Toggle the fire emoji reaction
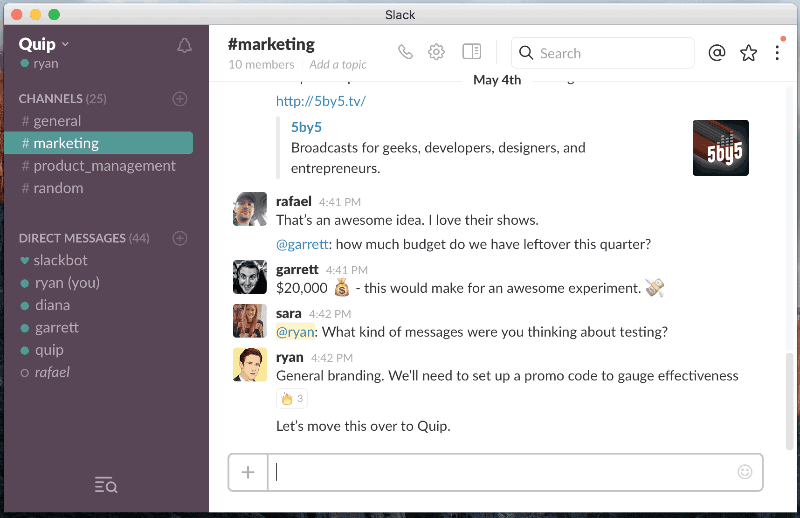 [292, 399]
